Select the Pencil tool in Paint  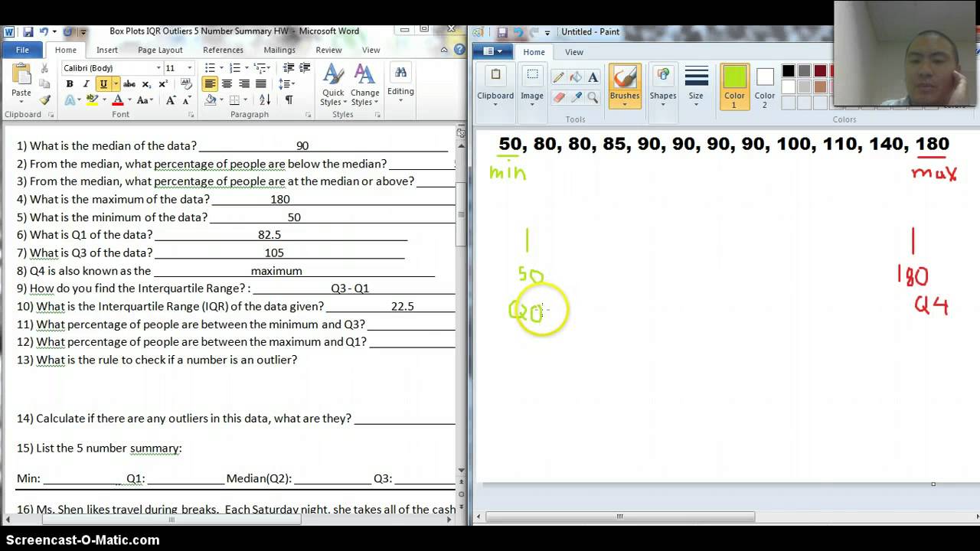click(x=559, y=77)
